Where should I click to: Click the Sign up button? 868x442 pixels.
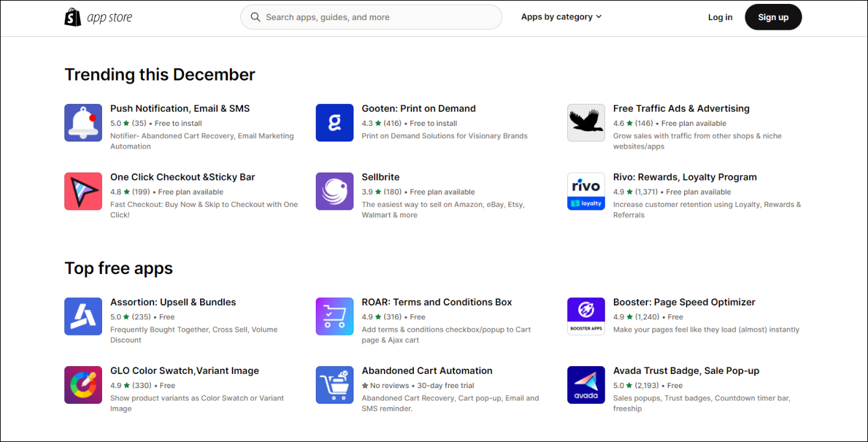pyautogui.click(x=773, y=18)
